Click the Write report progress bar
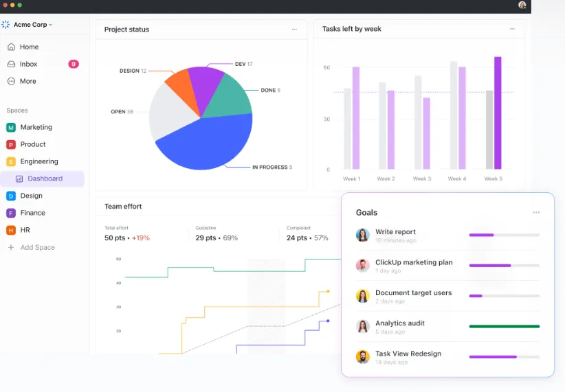Image resolution: width=565 pixels, height=392 pixels. tap(505, 235)
